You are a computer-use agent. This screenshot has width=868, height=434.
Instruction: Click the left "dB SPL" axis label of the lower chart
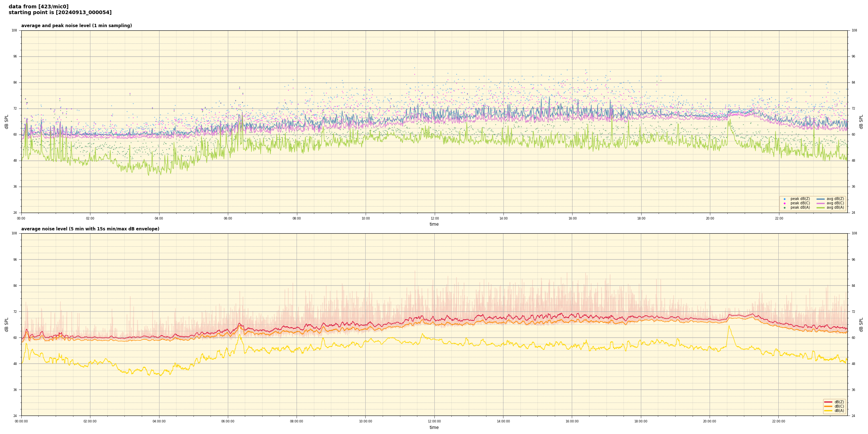click(7, 324)
